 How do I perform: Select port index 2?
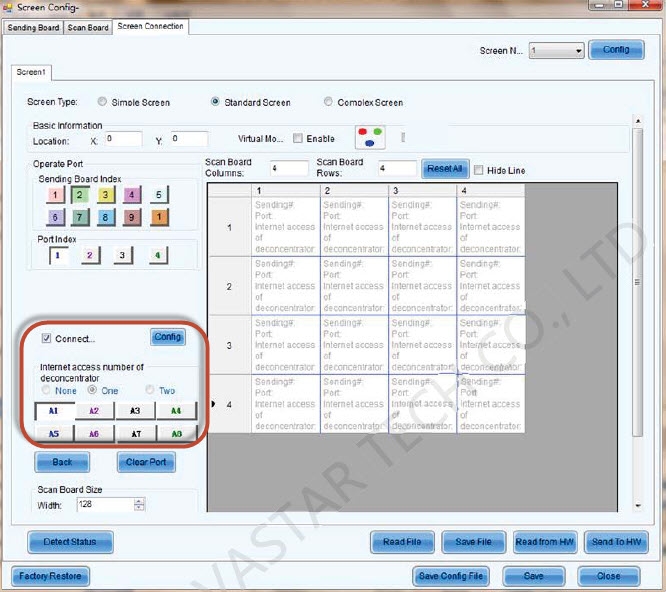tap(89, 256)
